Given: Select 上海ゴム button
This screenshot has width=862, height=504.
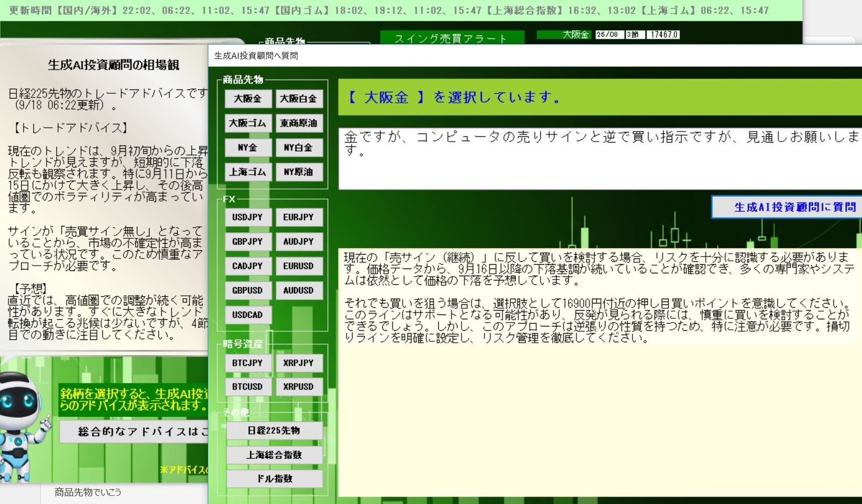Looking at the screenshot, I should click(248, 172).
